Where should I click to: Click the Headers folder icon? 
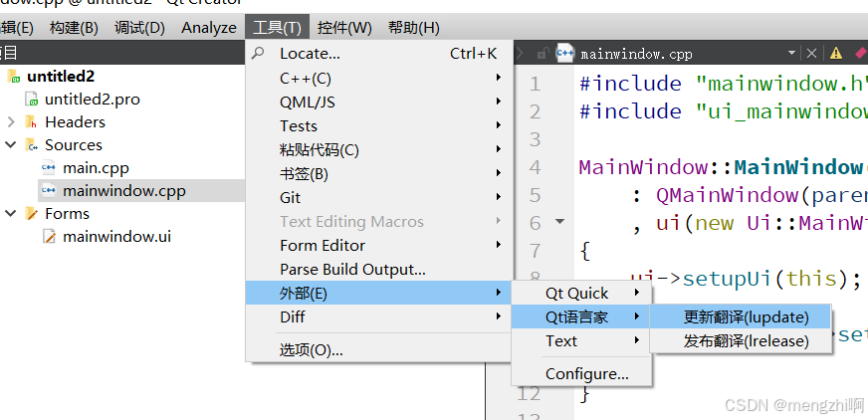(x=32, y=122)
